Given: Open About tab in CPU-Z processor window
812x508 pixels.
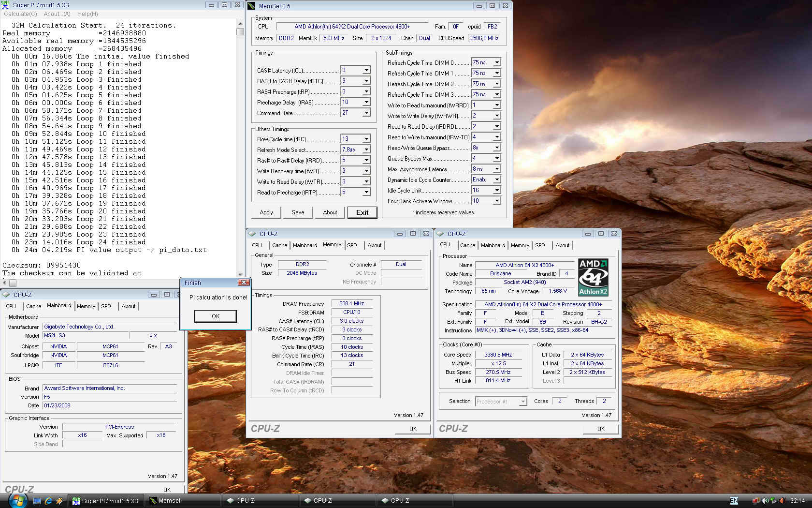Looking at the screenshot, I should [x=562, y=245].
